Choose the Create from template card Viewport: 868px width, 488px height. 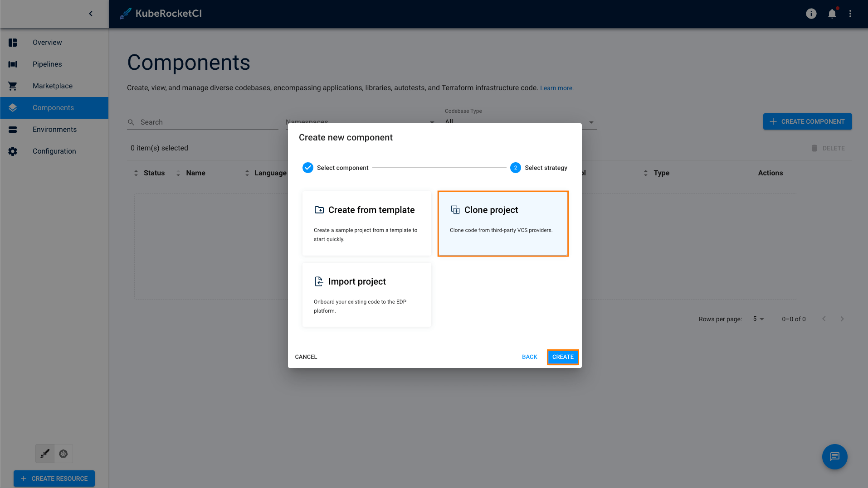tap(366, 223)
